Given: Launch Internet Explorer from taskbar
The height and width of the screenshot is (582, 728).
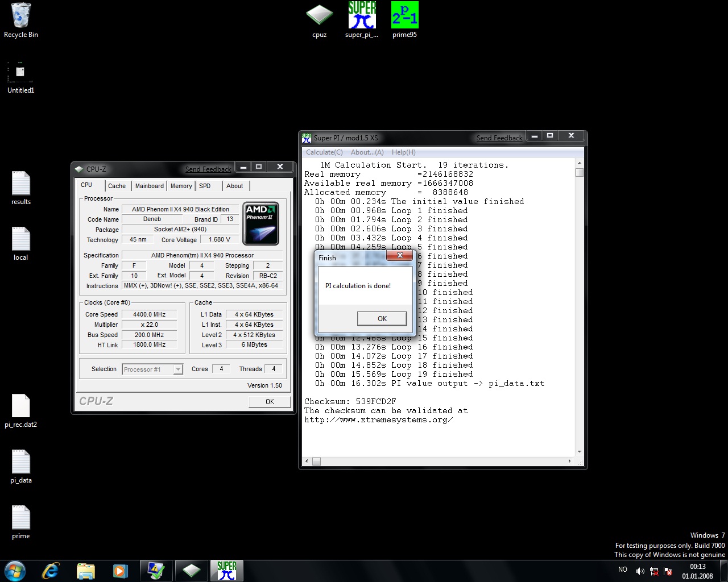Looking at the screenshot, I should [51, 570].
